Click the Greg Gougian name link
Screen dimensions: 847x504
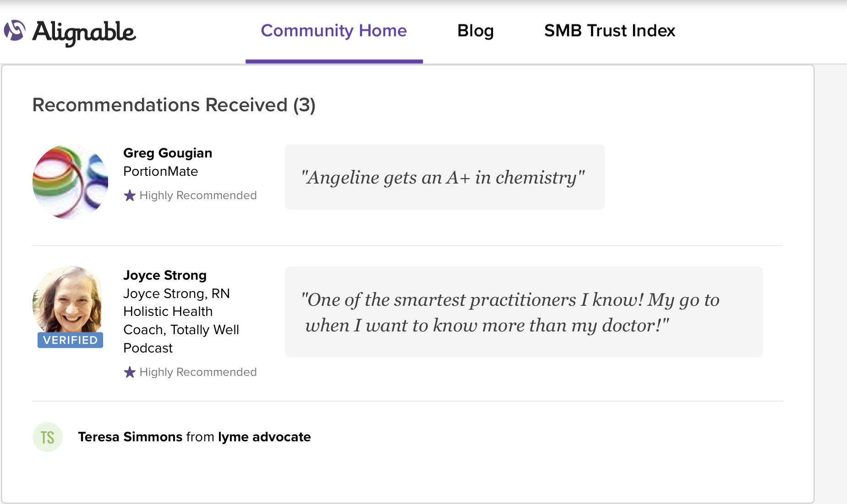[167, 153]
